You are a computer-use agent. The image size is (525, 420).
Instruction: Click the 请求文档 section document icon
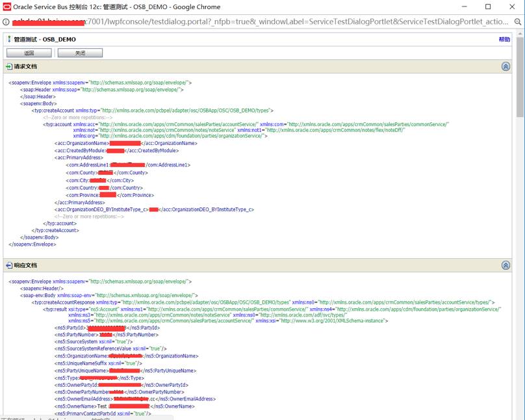coord(9,67)
